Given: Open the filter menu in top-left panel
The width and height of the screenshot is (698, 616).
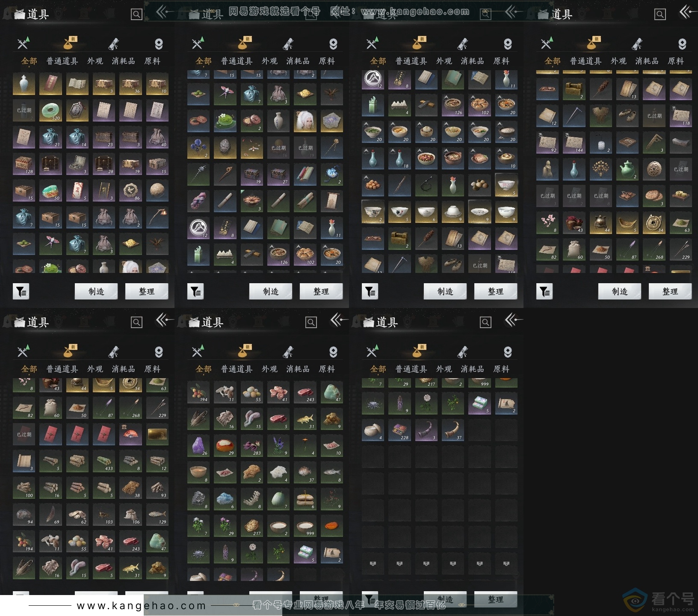Looking at the screenshot, I should 21,292.
